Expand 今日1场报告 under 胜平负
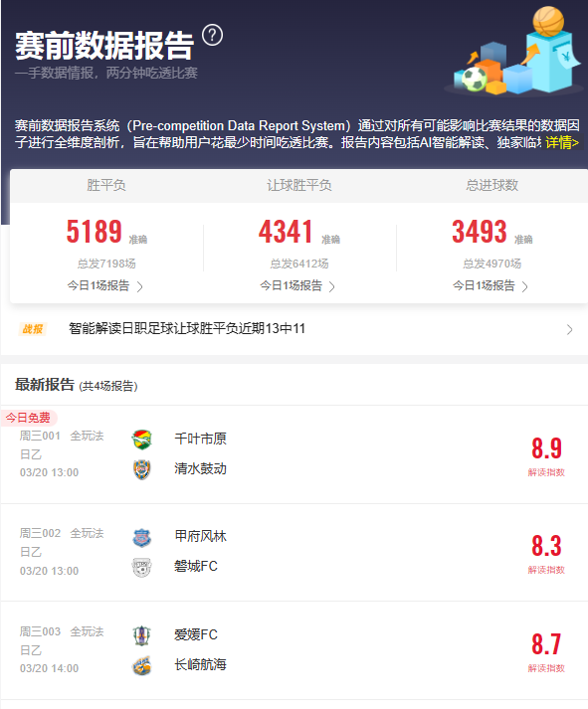Image resolution: width=588 pixels, height=709 pixels. [105, 285]
